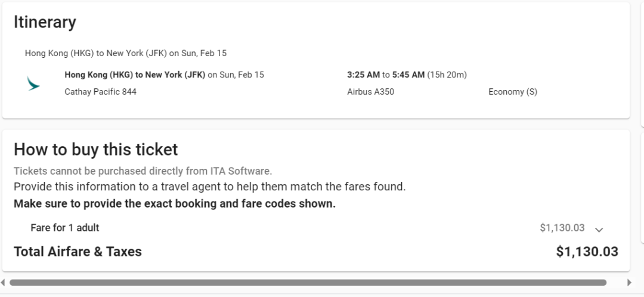Screen dimensions: 644x297
Task: Click the Cathay Pacific airline logo
Action: click(33, 83)
